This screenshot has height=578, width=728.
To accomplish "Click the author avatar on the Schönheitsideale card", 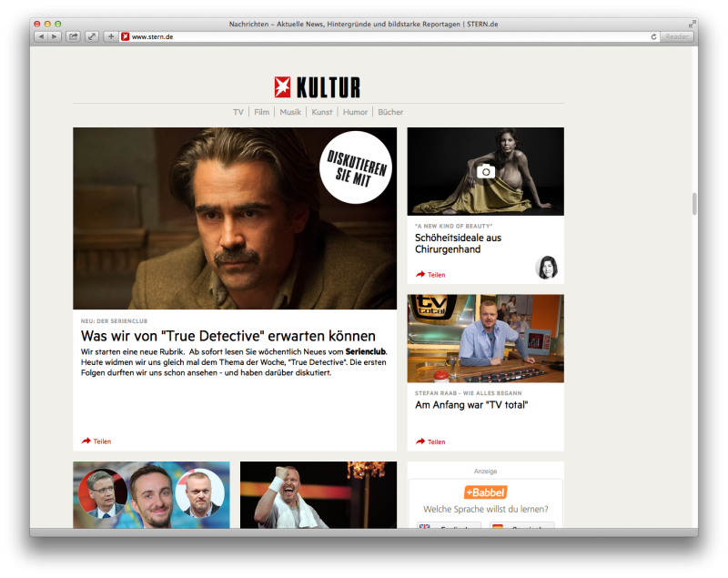I will 547,267.
